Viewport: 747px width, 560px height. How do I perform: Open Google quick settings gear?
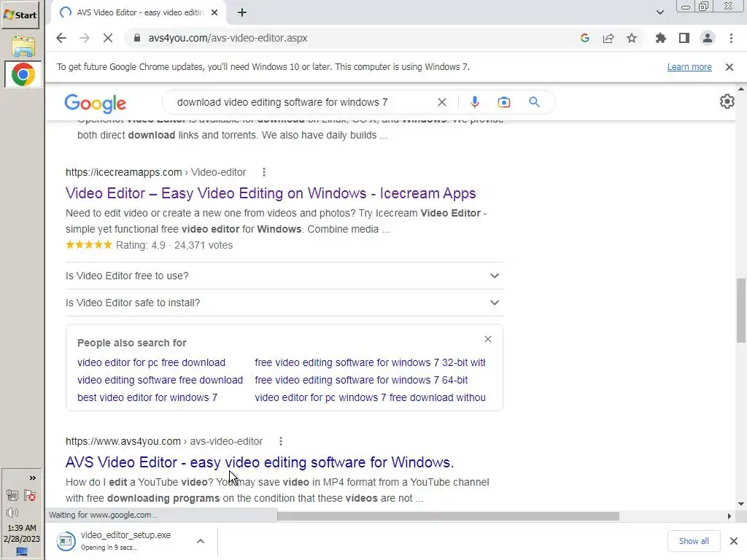[727, 101]
